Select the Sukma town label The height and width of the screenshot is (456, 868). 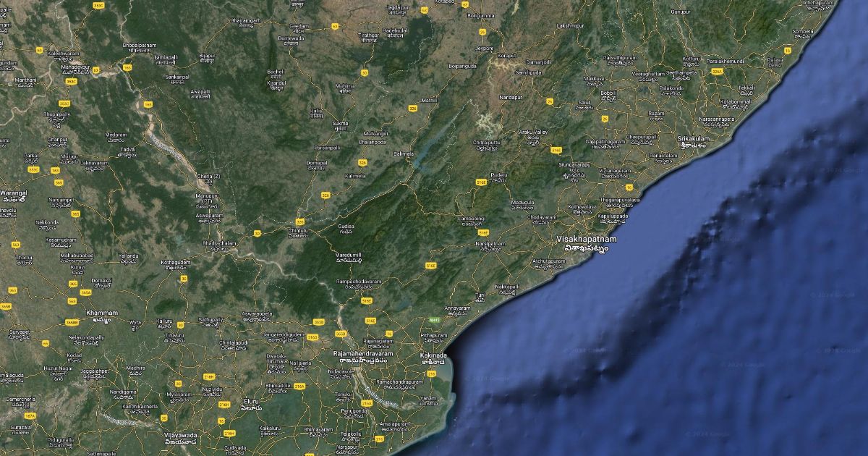pyautogui.click(x=340, y=124)
